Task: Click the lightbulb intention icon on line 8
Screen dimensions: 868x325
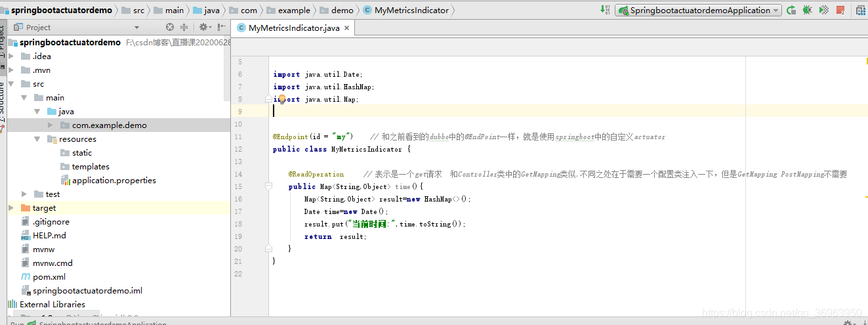Action: 281,99
